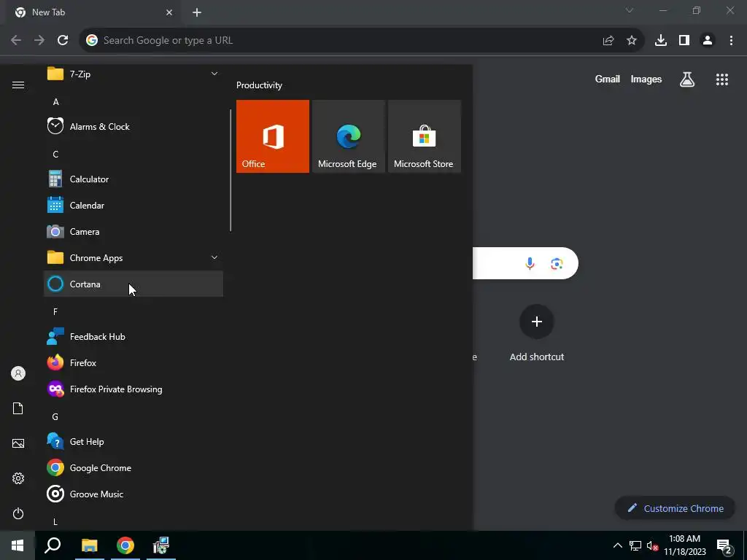The width and height of the screenshot is (747, 560).
Task: Click the share this page icon
Action: coord(608,41)
